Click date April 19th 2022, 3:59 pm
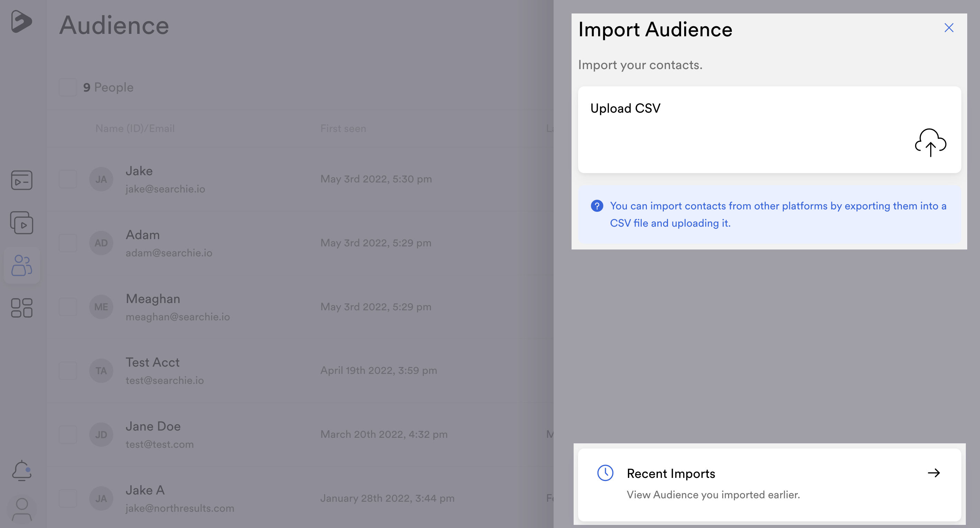980x528 pixels. (x=378, y=370)
